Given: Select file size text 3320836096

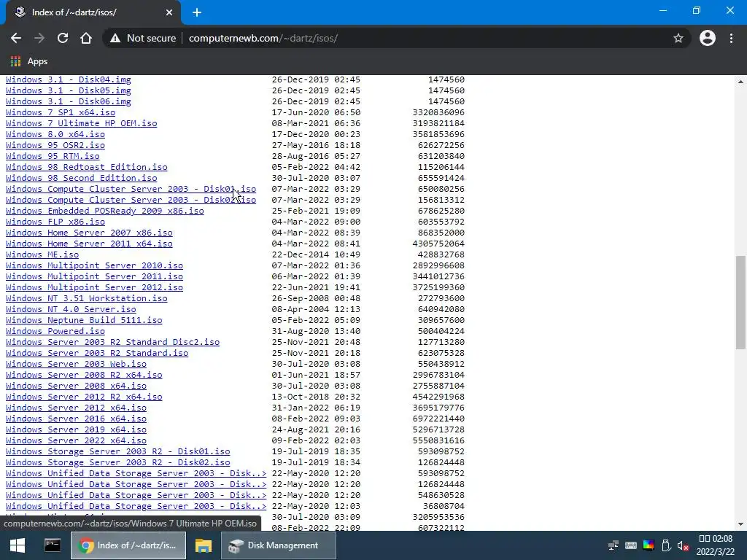Looking at the screenshot, I should [x=438, y=112].
